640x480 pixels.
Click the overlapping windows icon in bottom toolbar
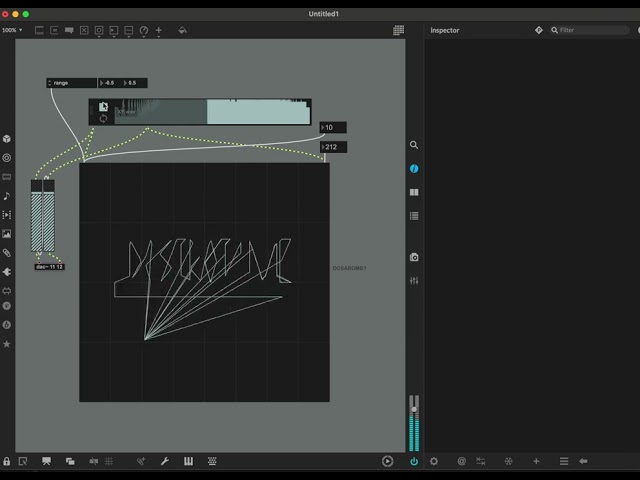click(x=70, y=461)
